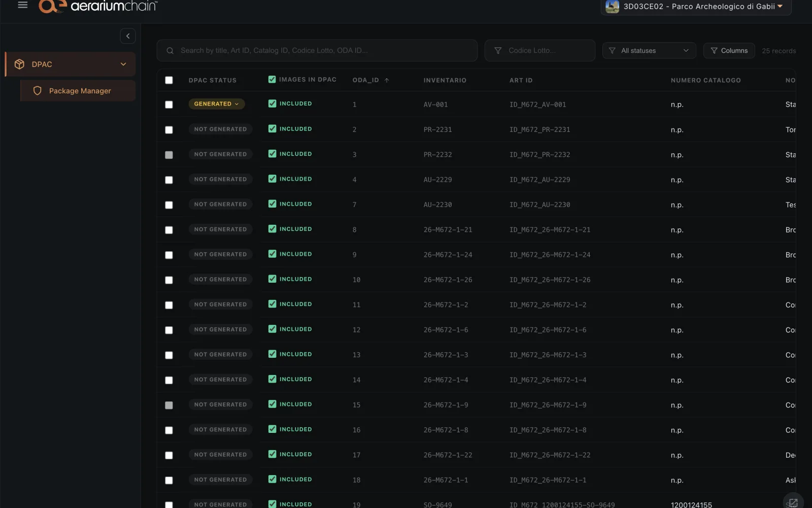
Task: Open the organization selector dropdown
Action: 696,7
